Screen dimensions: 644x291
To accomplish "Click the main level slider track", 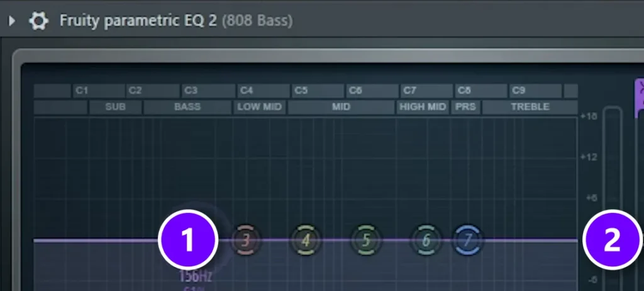I will pyautogui.click(x=613, y=198).
